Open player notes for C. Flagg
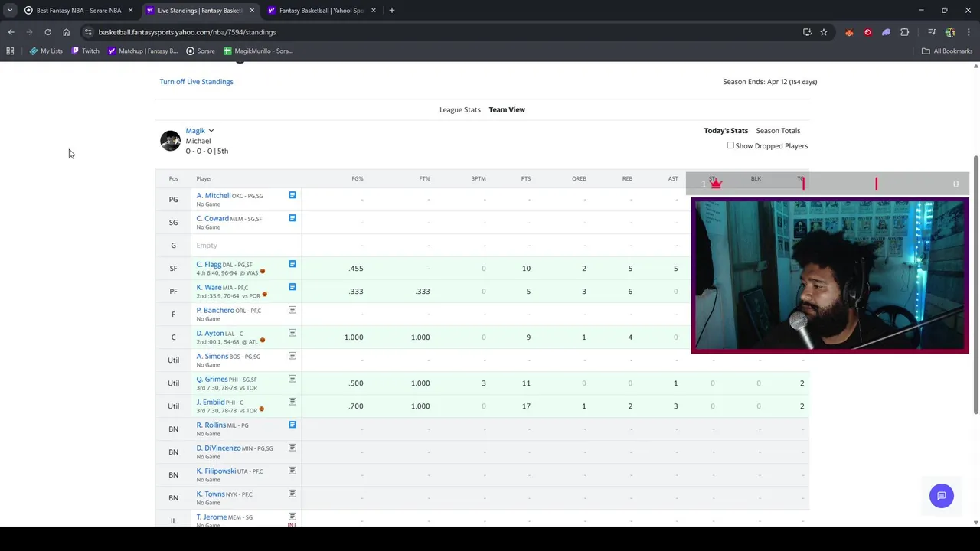The height and width of the screenshot is (551, 980). click(292, 264)
